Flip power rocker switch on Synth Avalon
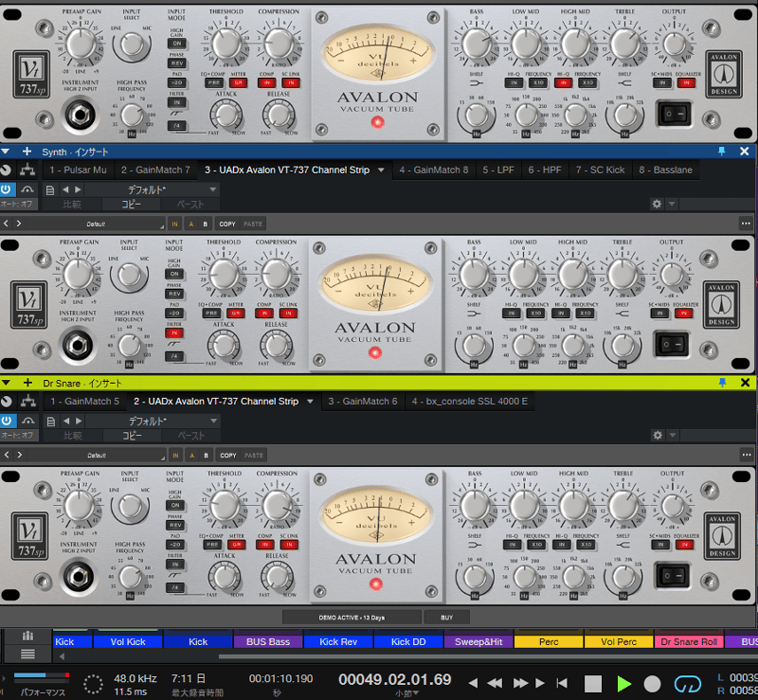This screenshot has width=758, height=700. (x=672, y=344)
